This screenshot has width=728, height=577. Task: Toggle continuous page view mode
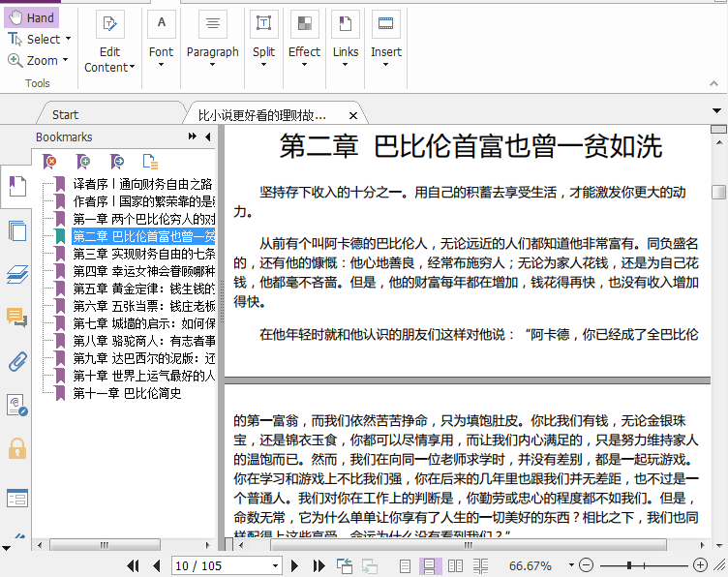pos(429,565)
